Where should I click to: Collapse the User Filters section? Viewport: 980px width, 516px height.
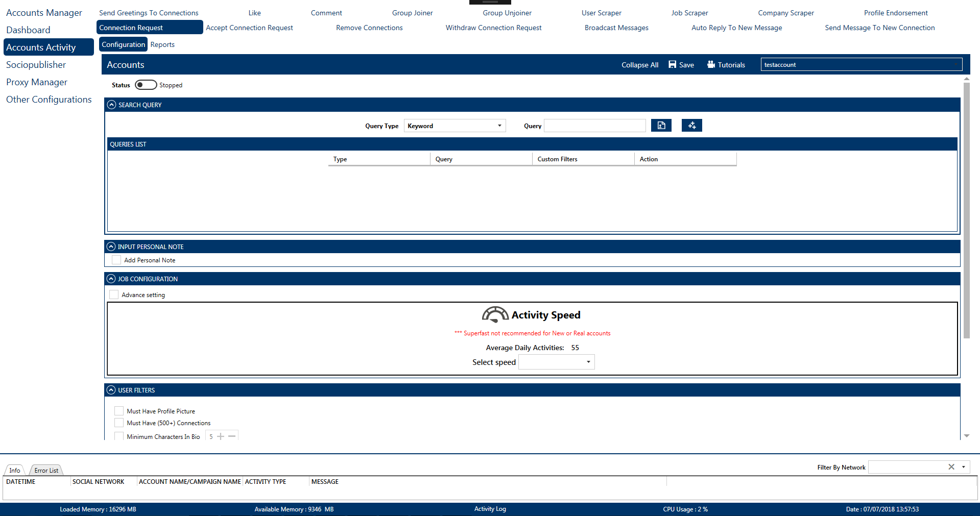tap(111, 390)
